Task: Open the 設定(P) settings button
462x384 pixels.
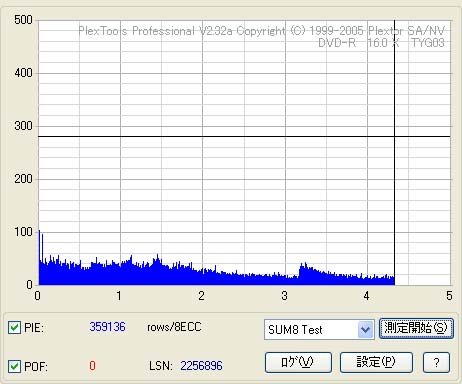Action: click(x=376, y=362)
